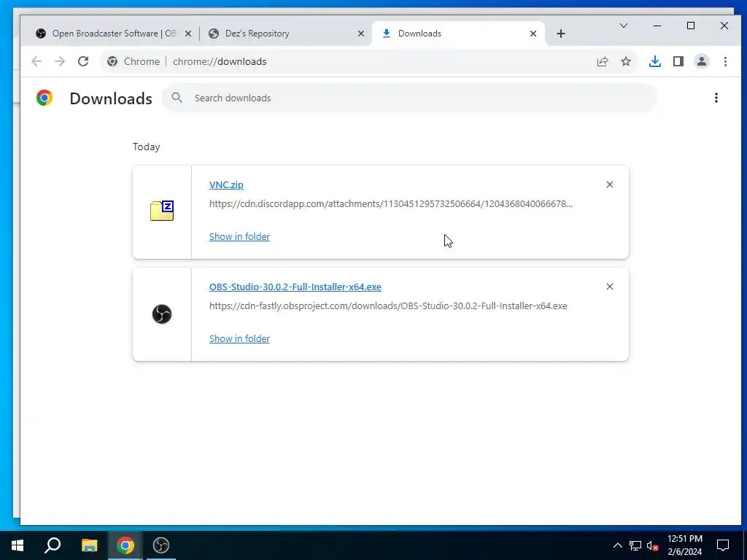Open the taskbar clock and date
747x560 pixels.
pyautogui.click(x=684, y=545)
